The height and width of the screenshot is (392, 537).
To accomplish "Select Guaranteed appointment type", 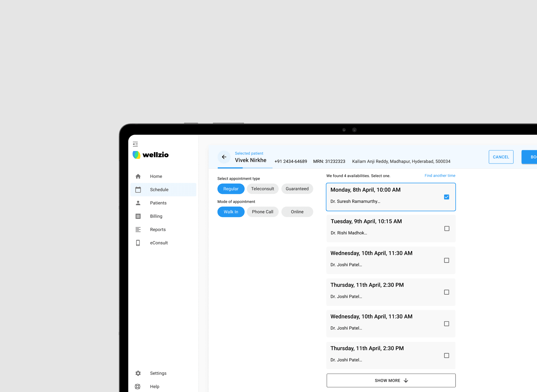I will (297, 189).
